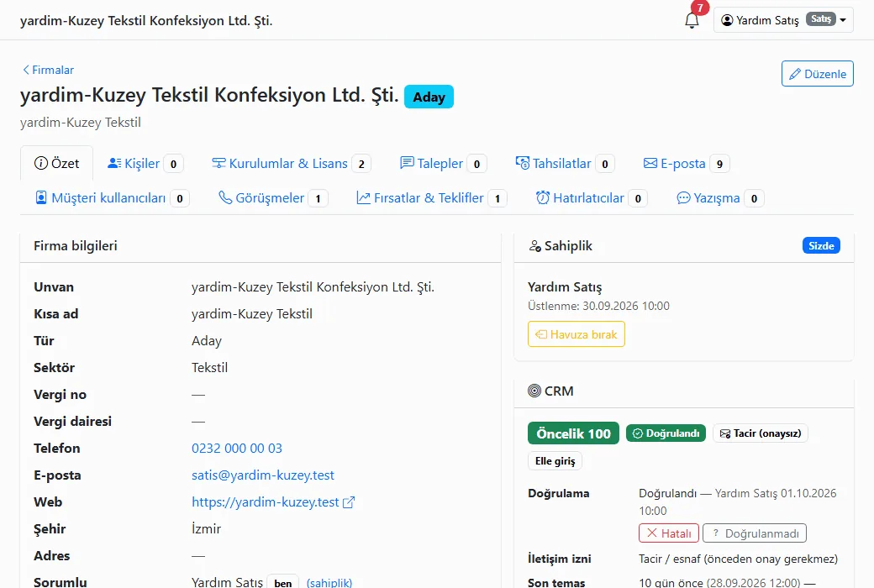Click the Kurulumlar & Lisans tab icon
This screenshot has height=588, width=874.
click(x=218, y=163)
